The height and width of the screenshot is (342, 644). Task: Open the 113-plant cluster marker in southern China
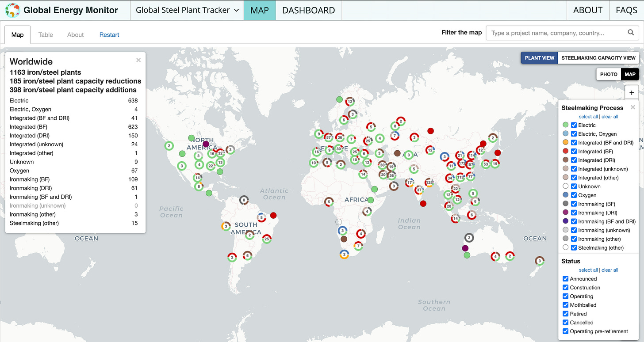tap(460, 177)
